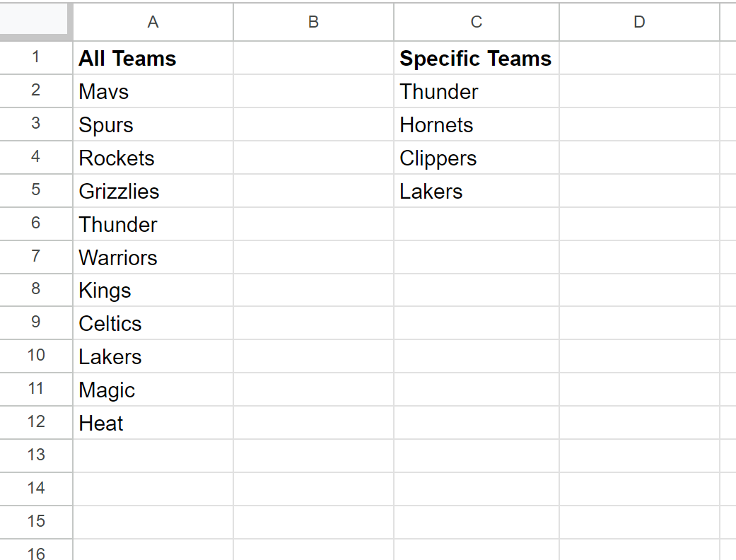
Task: Select the Specific Teams header cell
Action: (477, 58)
